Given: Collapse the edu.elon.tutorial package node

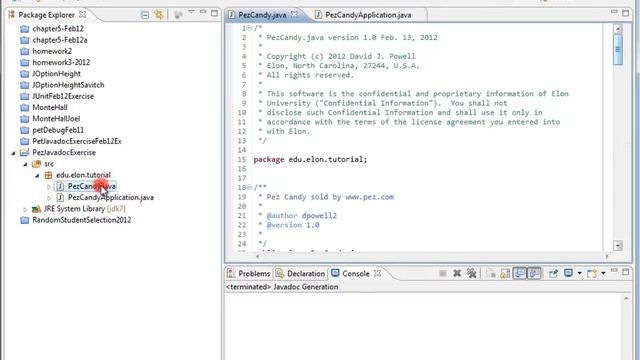Looking at the screenshot, I should 37,176.
